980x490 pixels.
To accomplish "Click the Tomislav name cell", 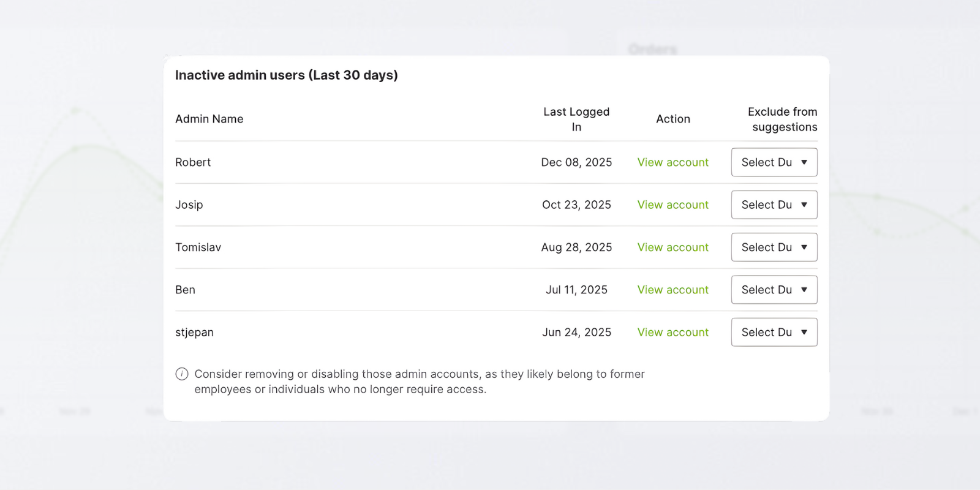I will pos(198,247).
